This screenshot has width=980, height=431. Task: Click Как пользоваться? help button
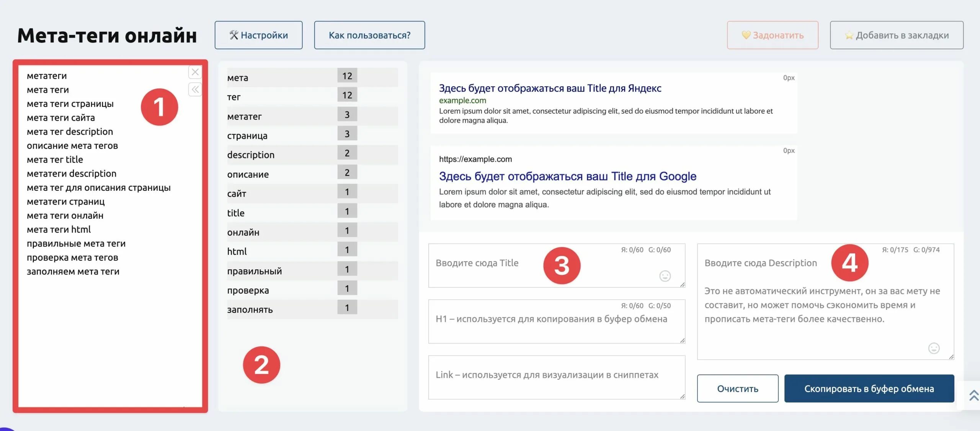369,35
